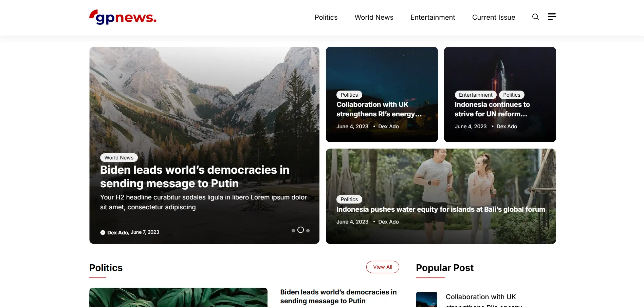644x307 pixels.
Task: Click Dex Ado author on UN reform card
Action: [x=507, y=127]
